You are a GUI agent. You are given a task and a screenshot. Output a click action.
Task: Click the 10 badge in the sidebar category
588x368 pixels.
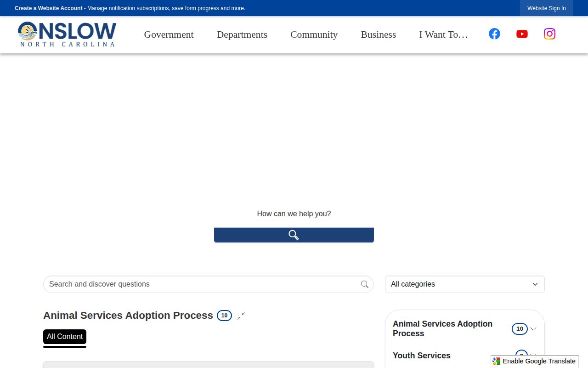coord(520,329)
